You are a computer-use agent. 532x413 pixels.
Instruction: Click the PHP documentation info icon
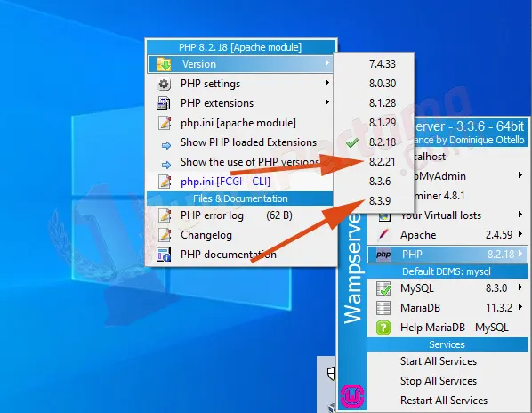[164, 255]
